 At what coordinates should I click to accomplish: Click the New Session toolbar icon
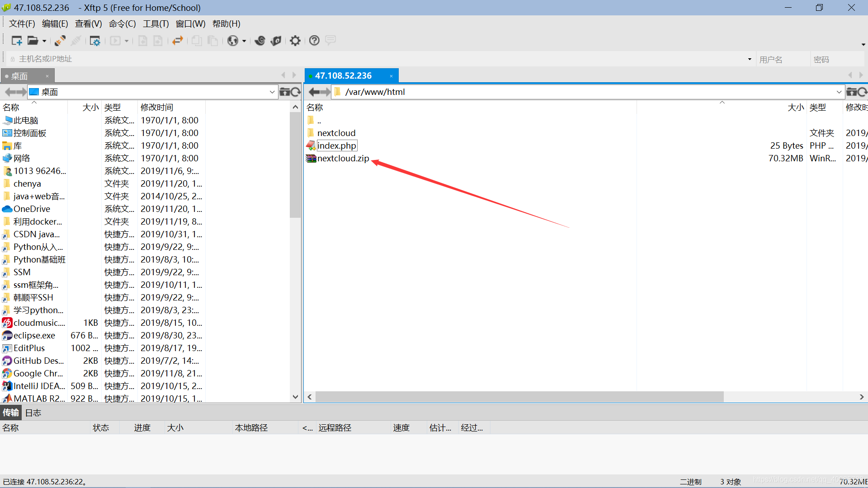click(17, 41)
